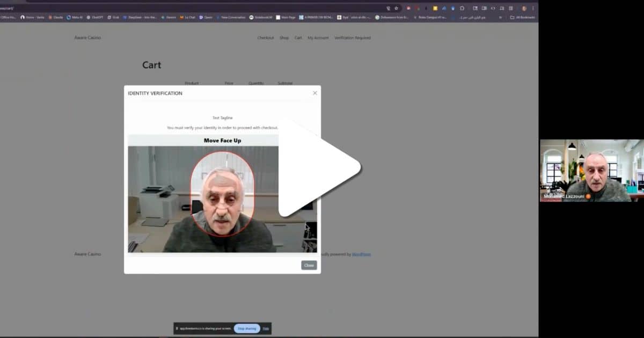Open the Le Chat bookmark

(188, 17)
